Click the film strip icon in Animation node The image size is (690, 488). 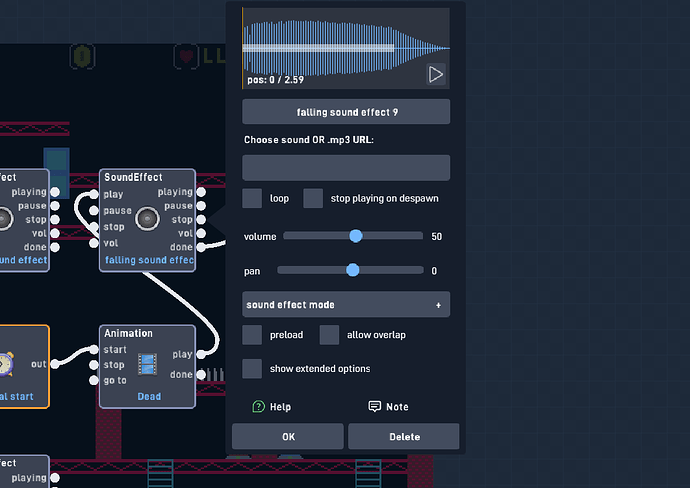coord(147,364)
